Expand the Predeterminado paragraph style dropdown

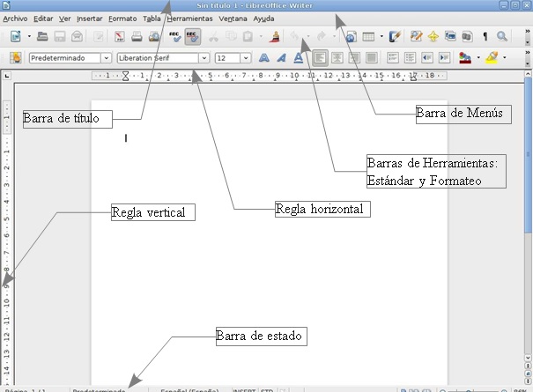106,58
